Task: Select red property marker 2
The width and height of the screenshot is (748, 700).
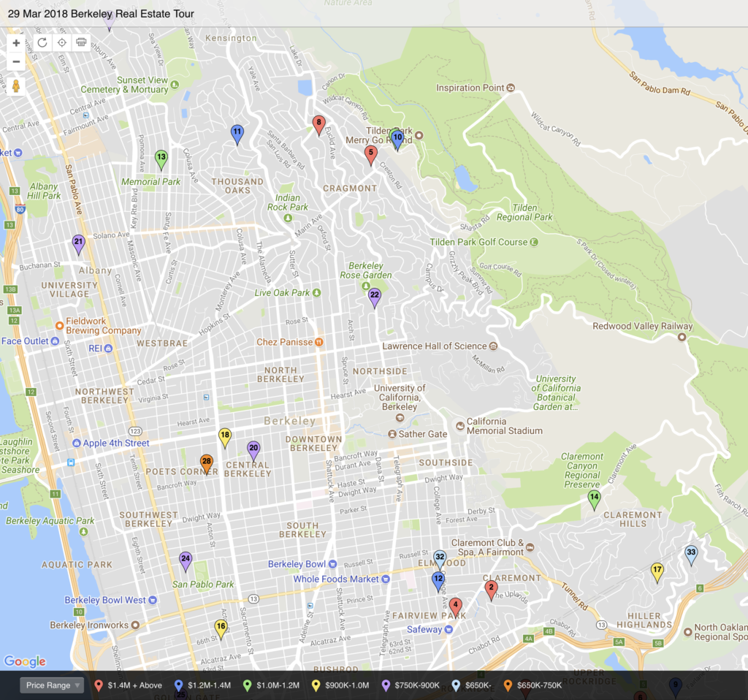Action: coord(491,590)
